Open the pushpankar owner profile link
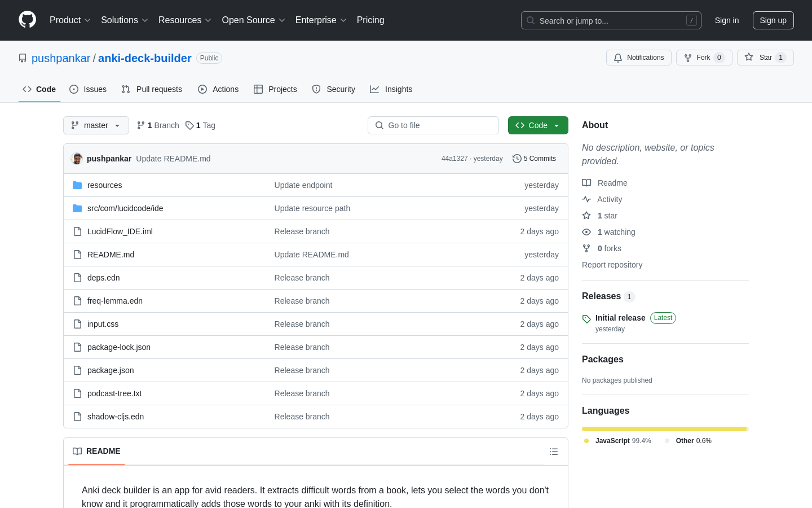Viewport: 812px width, 508px height. pyautogui.click(x=61, y=58)
